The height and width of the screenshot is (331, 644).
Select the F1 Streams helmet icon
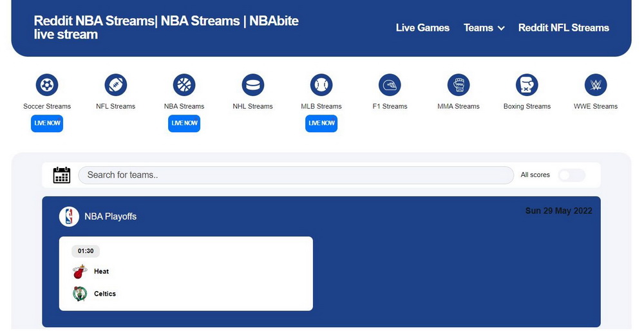390,85
